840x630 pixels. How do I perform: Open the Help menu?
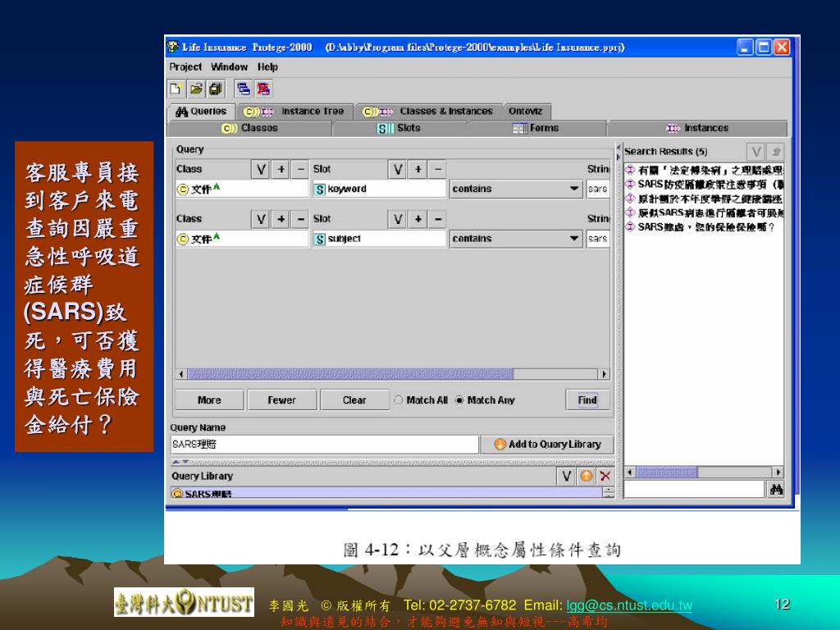pyautogui.click(x=267, y=67)
